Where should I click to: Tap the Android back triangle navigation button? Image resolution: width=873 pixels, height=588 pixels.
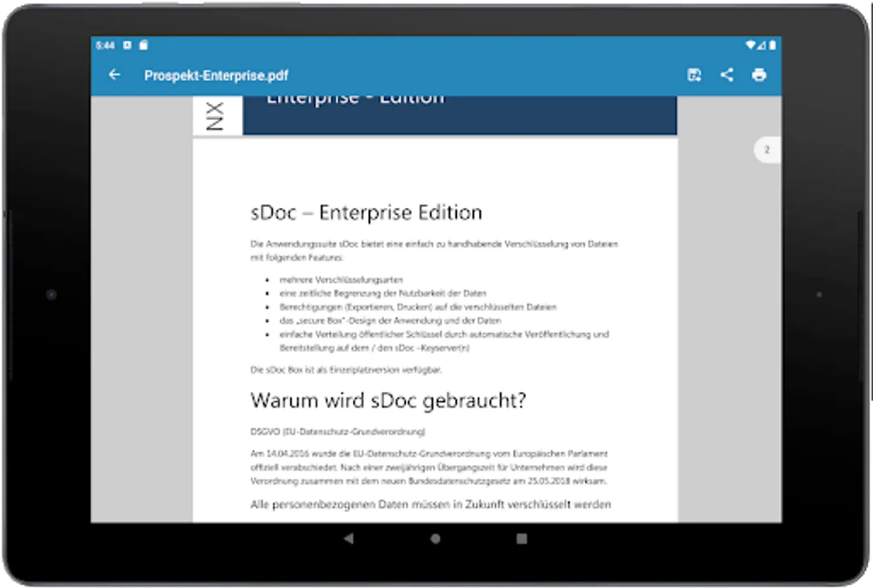349,538
